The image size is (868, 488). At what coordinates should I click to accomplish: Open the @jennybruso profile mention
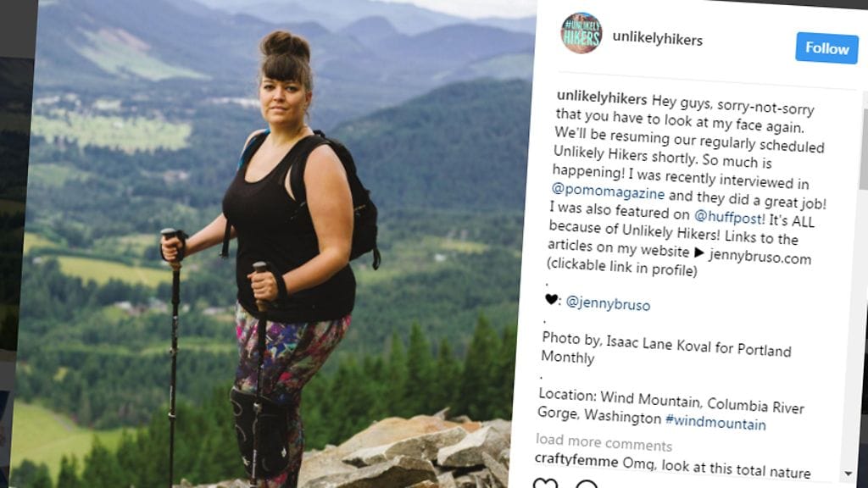tap(608, 303)
